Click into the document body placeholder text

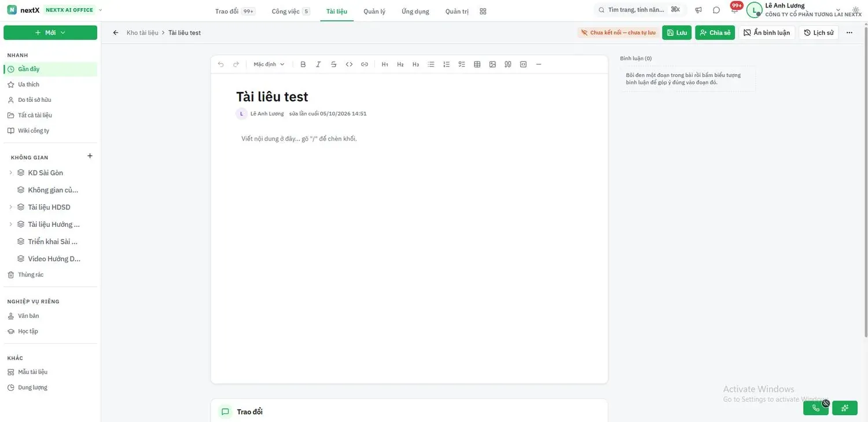click(x=299, y=139)
